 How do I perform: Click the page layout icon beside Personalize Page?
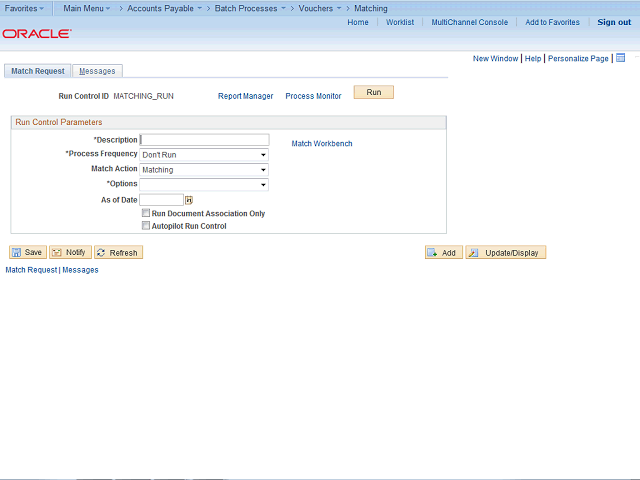[620, 58]
